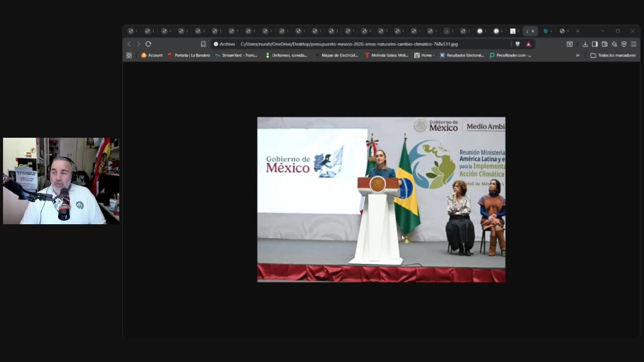Expand the hidden bookmarks overflow chevron
This screenshot has height=362, width=644.
(x=578, y=55)
